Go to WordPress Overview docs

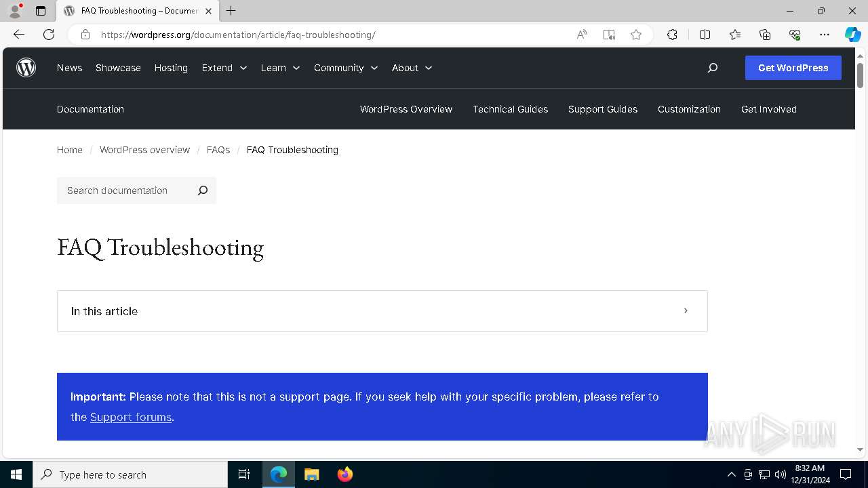coord(406,109)
